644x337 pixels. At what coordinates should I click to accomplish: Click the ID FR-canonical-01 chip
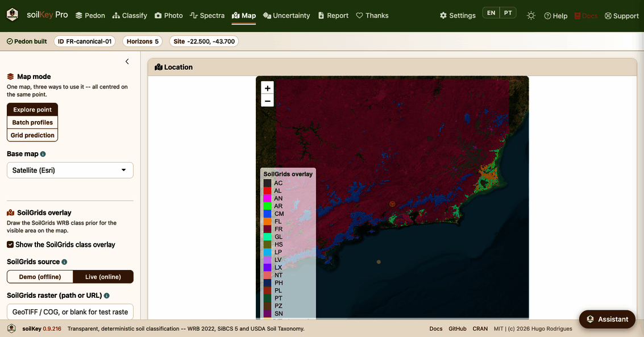[x=85, y=41]
